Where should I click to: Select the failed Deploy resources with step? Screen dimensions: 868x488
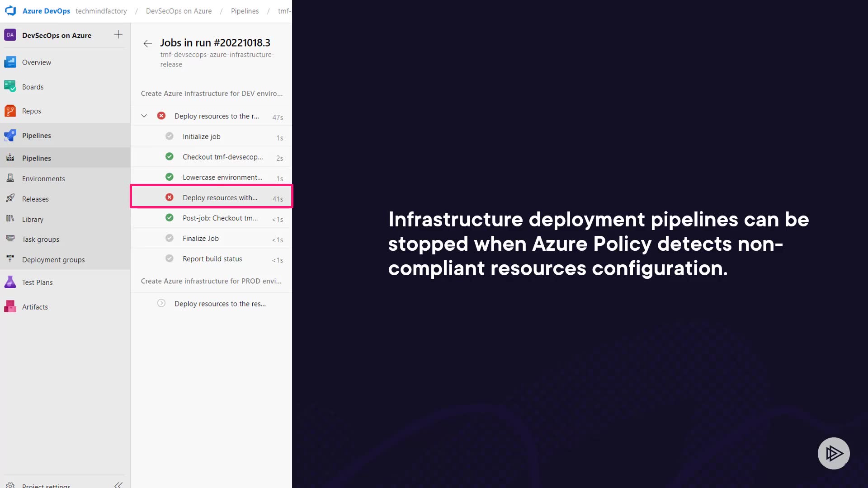point(220,197)
